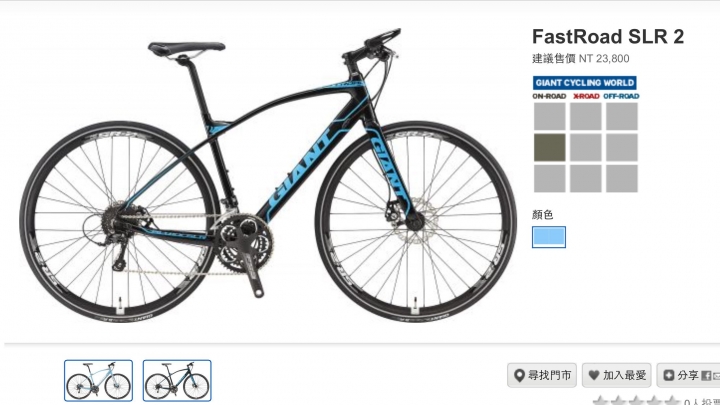The image size is (720, 405).
Task: Show the light blue bike thumbnail
Action: (x=98, y=381)
